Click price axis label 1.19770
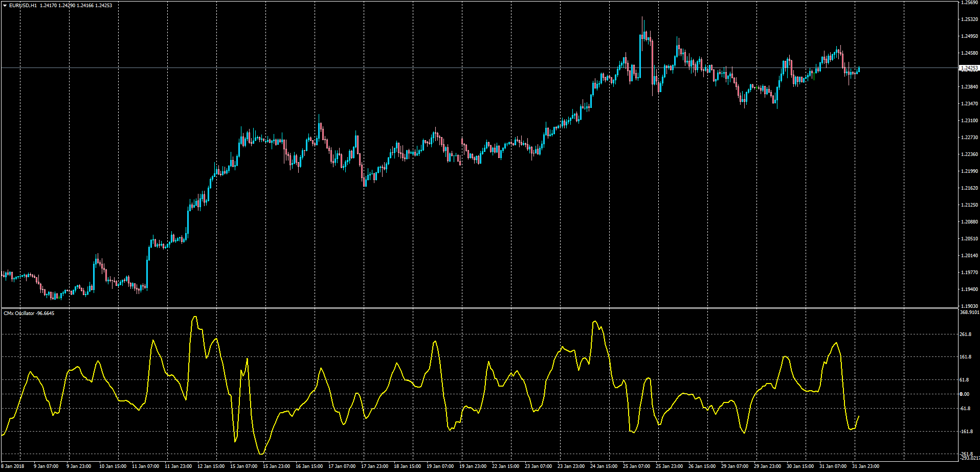Image resolution: width=980 pixels, height=472 pixels. (969, 273)
